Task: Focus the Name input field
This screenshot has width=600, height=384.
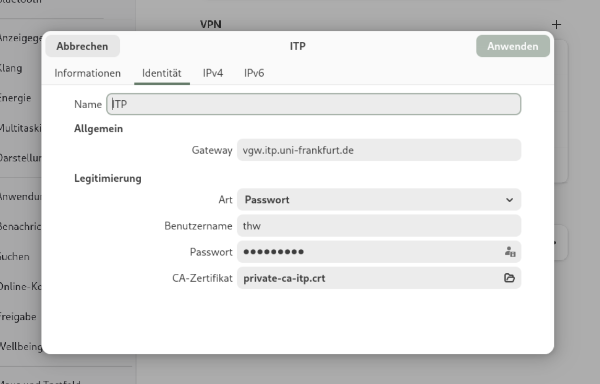Action: [x=314, y=104]
